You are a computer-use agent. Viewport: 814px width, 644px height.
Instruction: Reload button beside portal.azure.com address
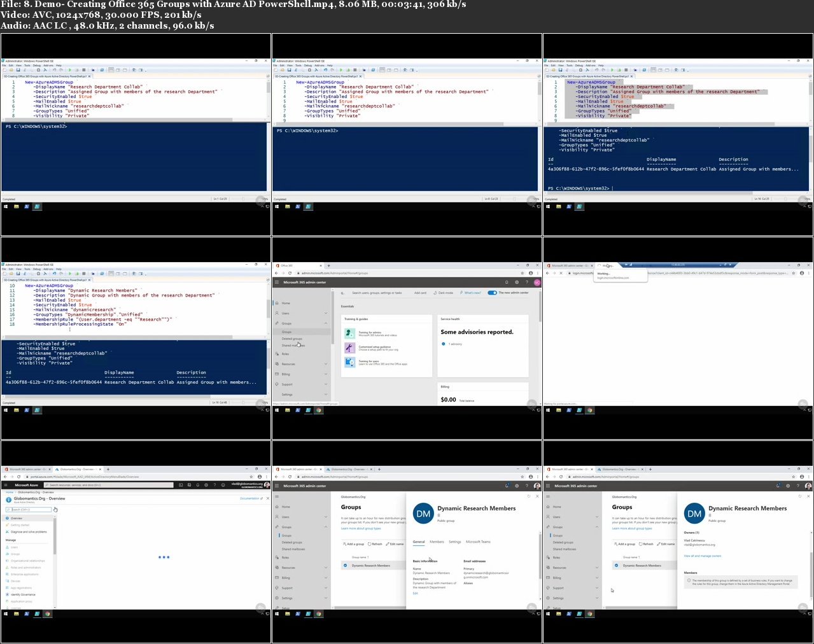click(19, 477)
